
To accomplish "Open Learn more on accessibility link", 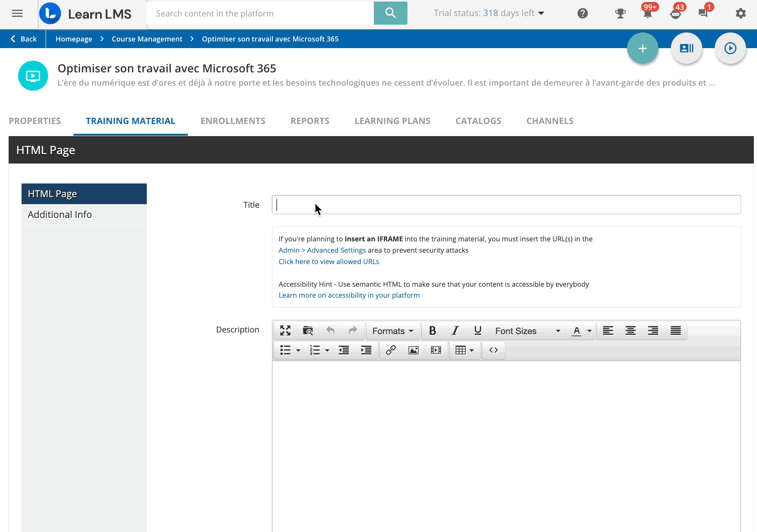I will pos(348,295).
